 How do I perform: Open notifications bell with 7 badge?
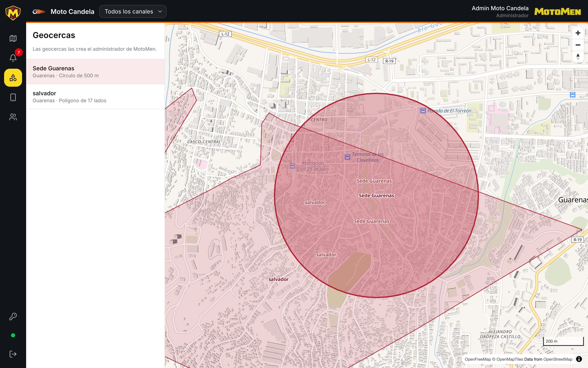point(13,58)
